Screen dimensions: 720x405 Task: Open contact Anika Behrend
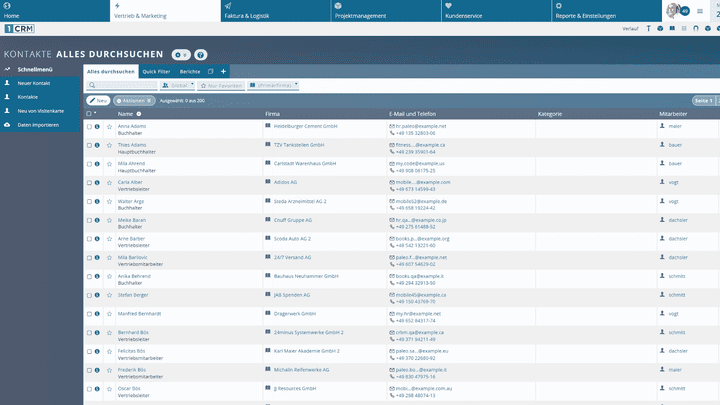coord(134,276)
